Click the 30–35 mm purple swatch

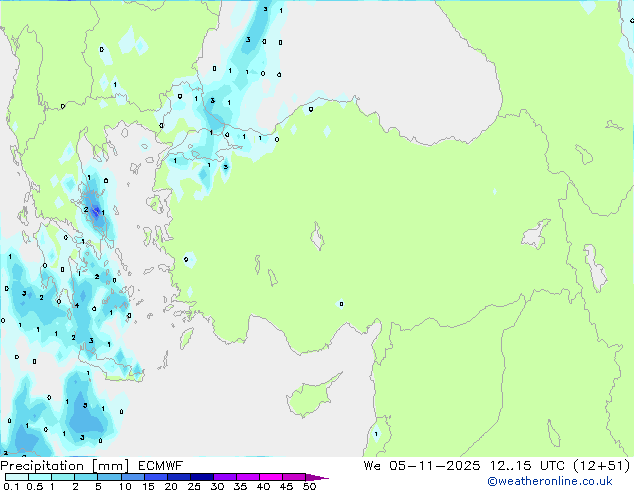click(225, 477)
